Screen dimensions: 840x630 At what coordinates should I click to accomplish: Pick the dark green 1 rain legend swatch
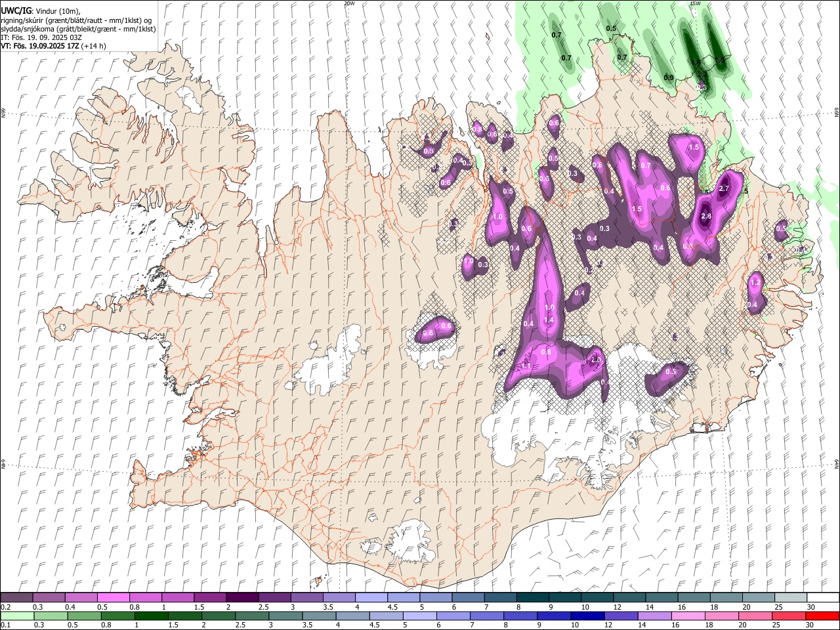151,616
